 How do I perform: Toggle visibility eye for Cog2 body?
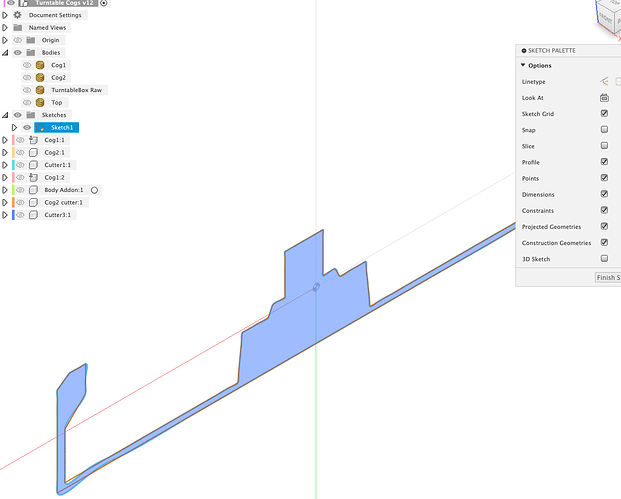[x=27, y=77]
